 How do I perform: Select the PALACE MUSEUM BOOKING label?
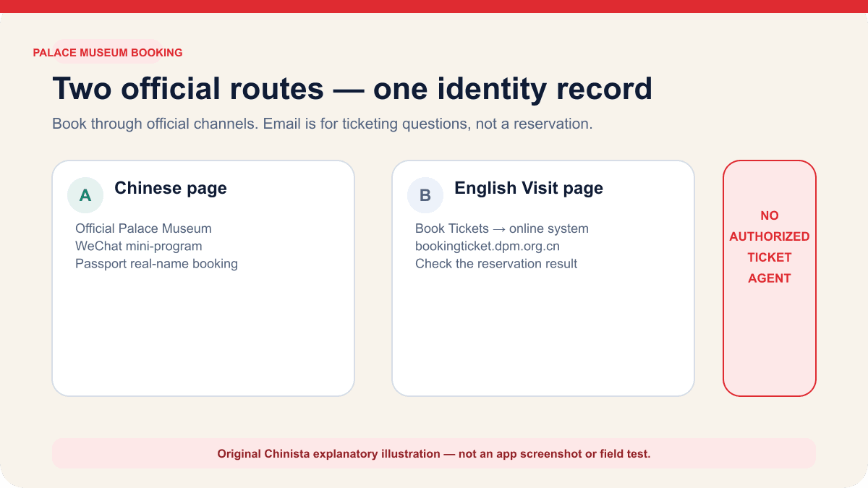[x=108, y=53]
